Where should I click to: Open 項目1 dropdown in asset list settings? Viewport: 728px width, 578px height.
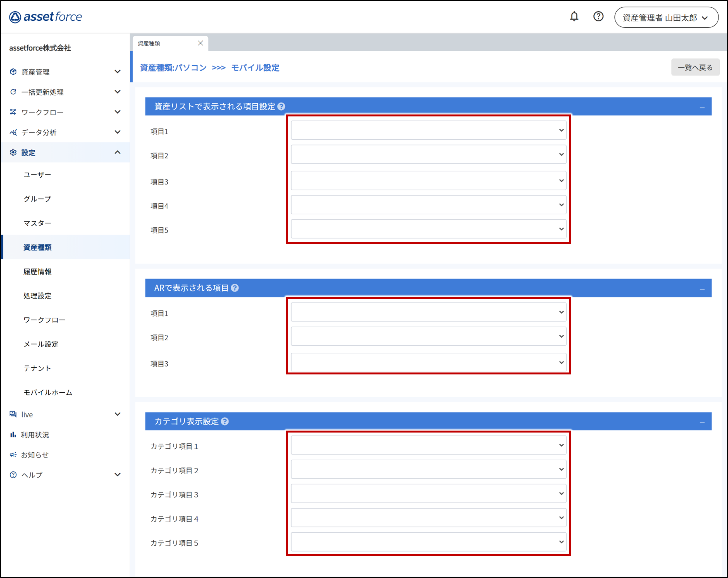click(428, 130)
